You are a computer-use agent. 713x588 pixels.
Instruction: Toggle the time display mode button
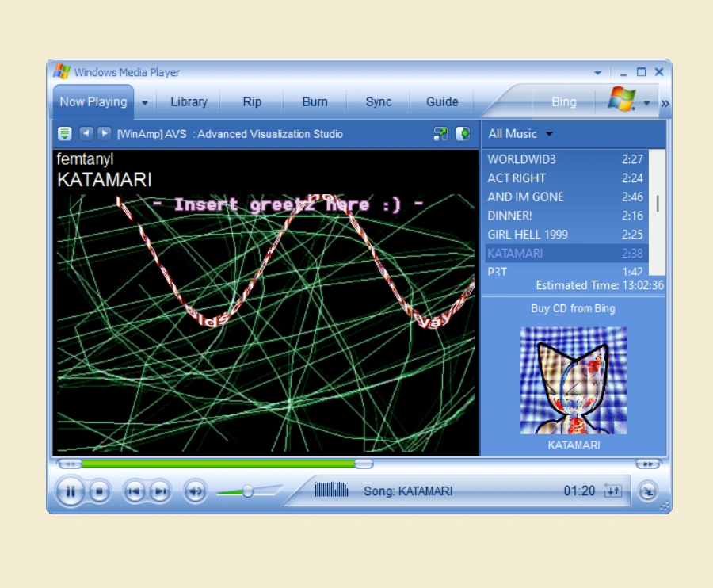tap(612, 491)
